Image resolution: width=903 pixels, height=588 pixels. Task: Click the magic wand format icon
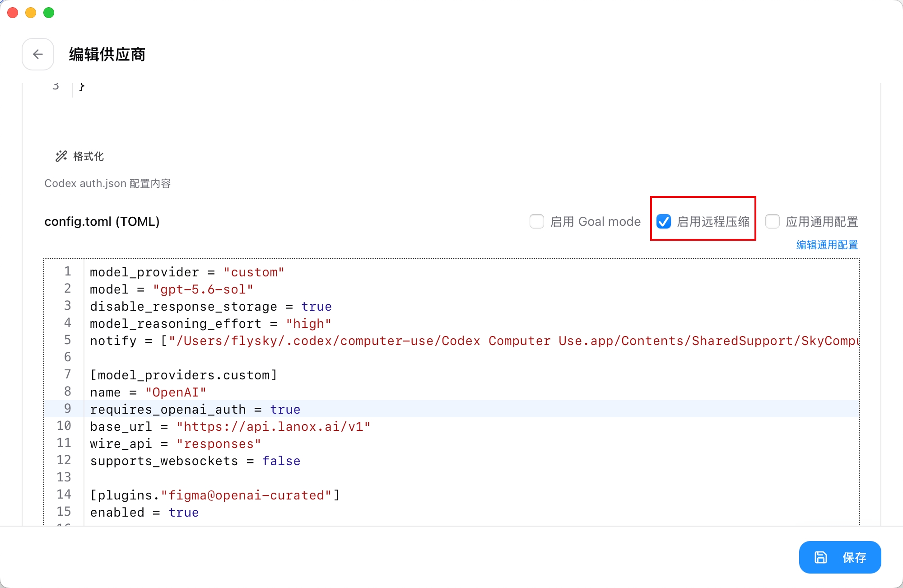pos(61,156)
